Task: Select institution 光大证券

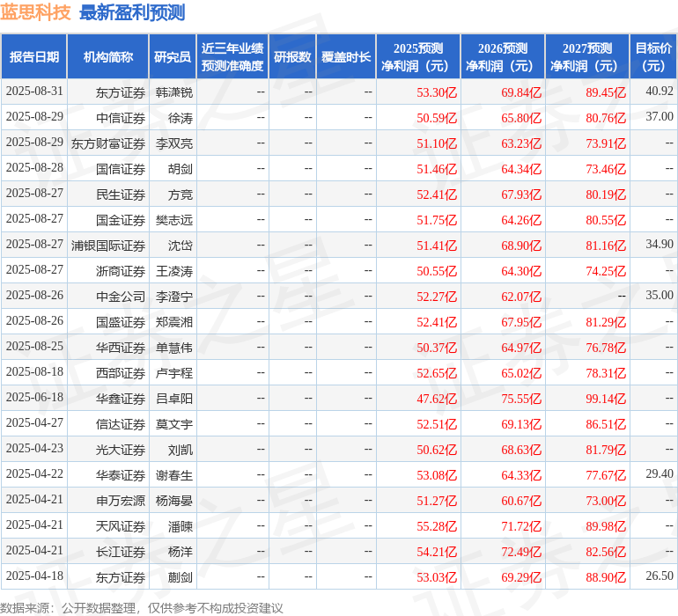Action: coord(121,450)
